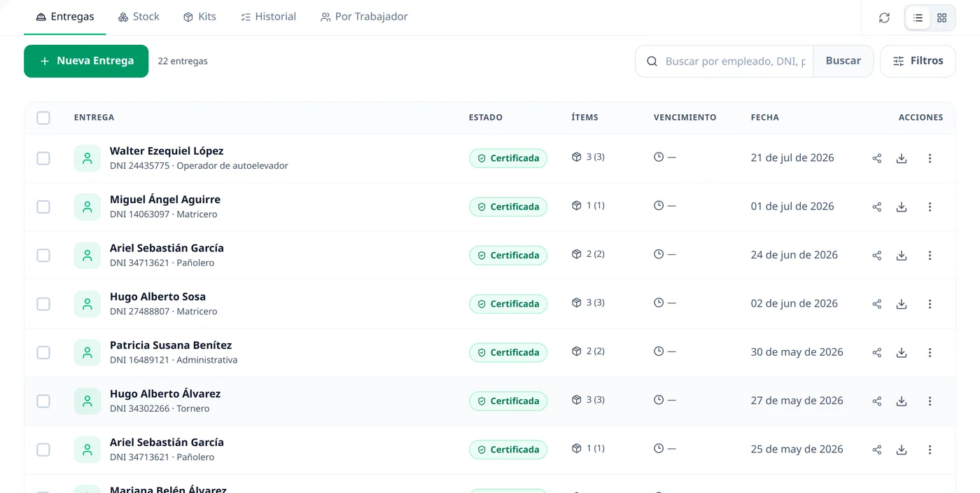Click the refresh icon in the top bar
Image resolution: width=980 pixels, height=493 pixels.
884,18
